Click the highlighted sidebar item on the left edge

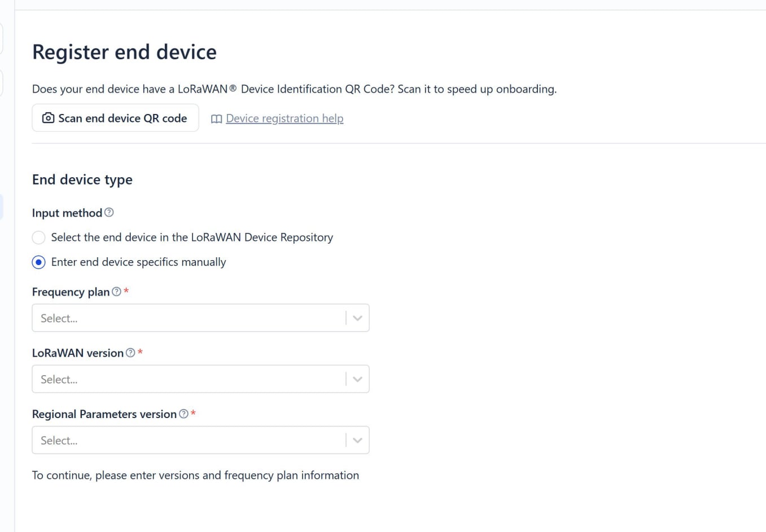[x=2, y=206]
